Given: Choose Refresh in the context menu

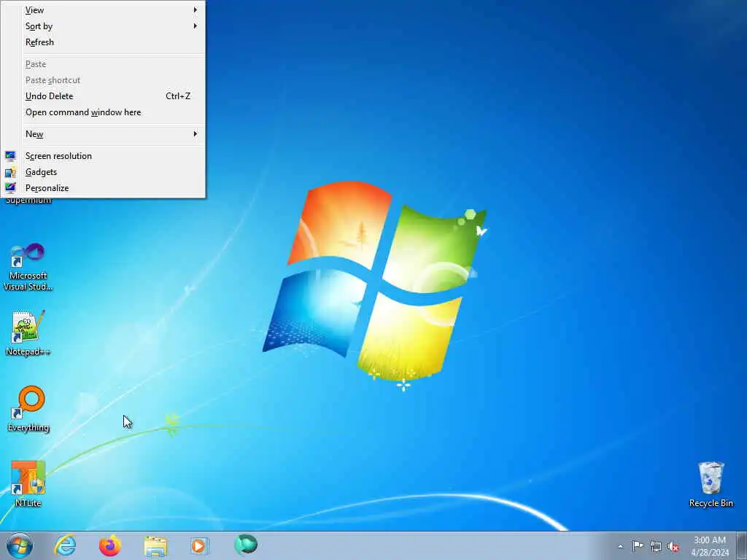Looking at the screenshot, I should (x=103, y=42).
